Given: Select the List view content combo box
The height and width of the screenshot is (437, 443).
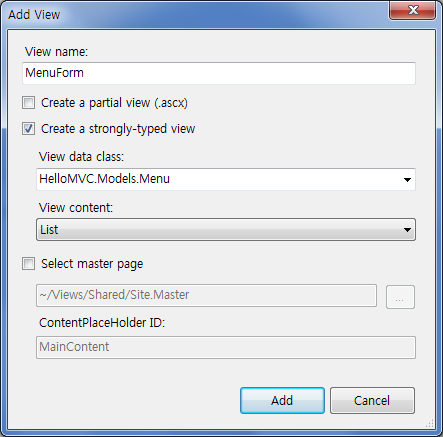Looking at the screenshot, I should 226,230.
